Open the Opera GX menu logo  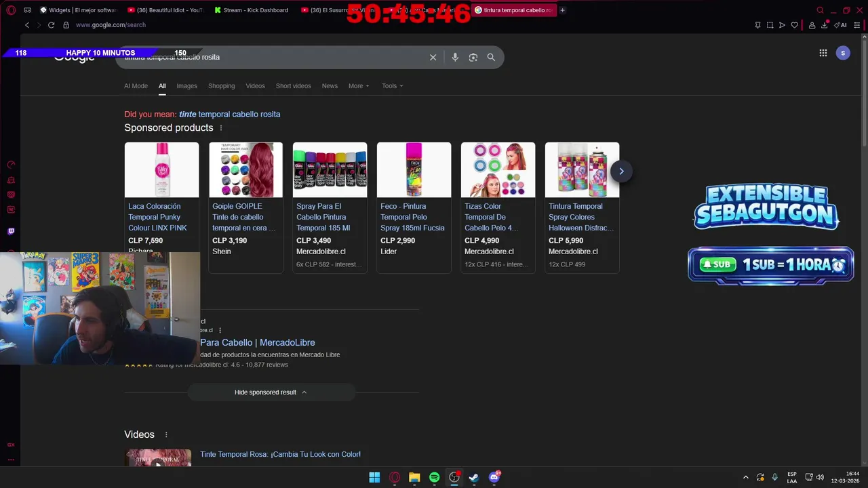point(11,10)
